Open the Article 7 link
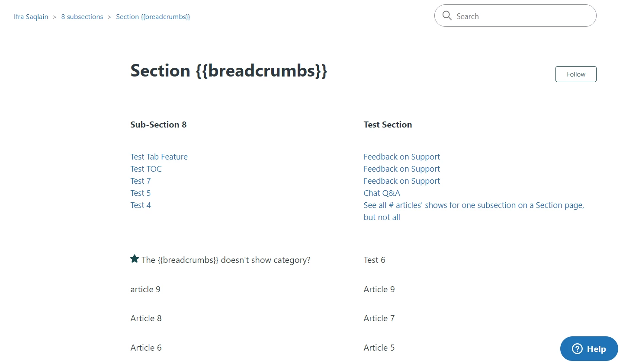Image resolution: width=626 pixels, height=364 pixels. click(x=379, y=319)
